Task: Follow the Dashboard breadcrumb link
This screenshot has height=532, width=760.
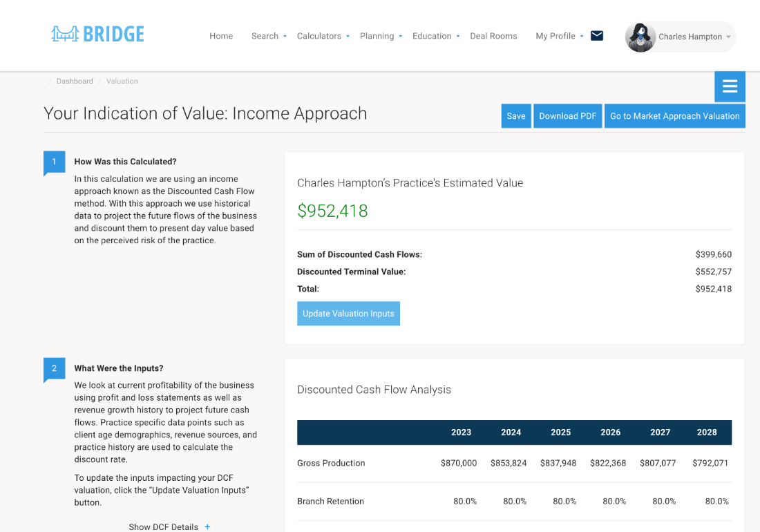Action: tap(75, 82)
